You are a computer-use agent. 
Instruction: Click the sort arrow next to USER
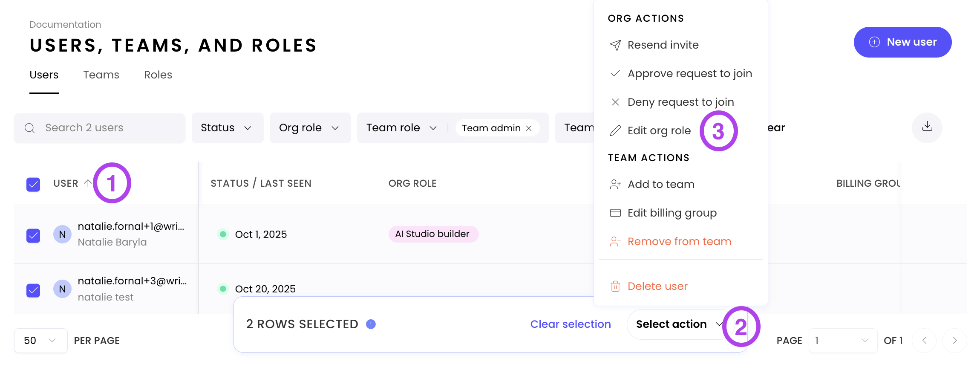pos(88,183)
